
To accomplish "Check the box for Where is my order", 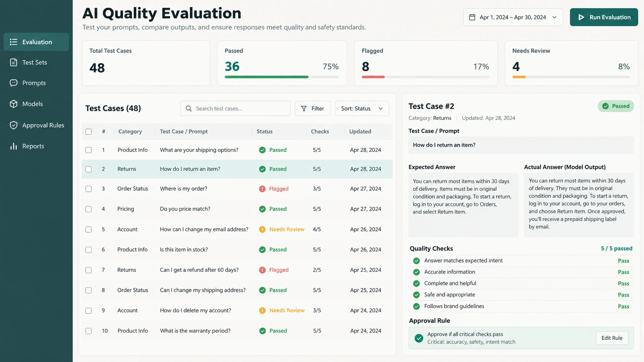I will [x=89, y=189].
